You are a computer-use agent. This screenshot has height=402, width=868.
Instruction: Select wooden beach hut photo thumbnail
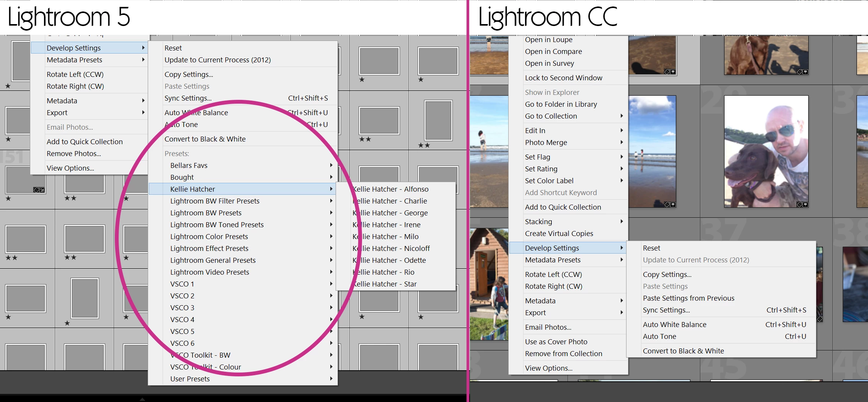point(489,284)
